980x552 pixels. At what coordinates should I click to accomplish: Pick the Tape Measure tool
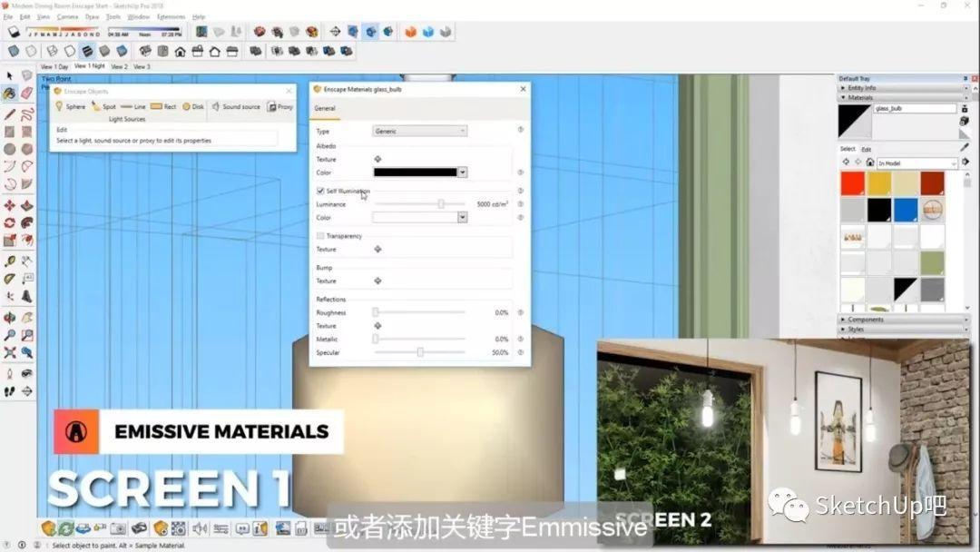[9, 261]
